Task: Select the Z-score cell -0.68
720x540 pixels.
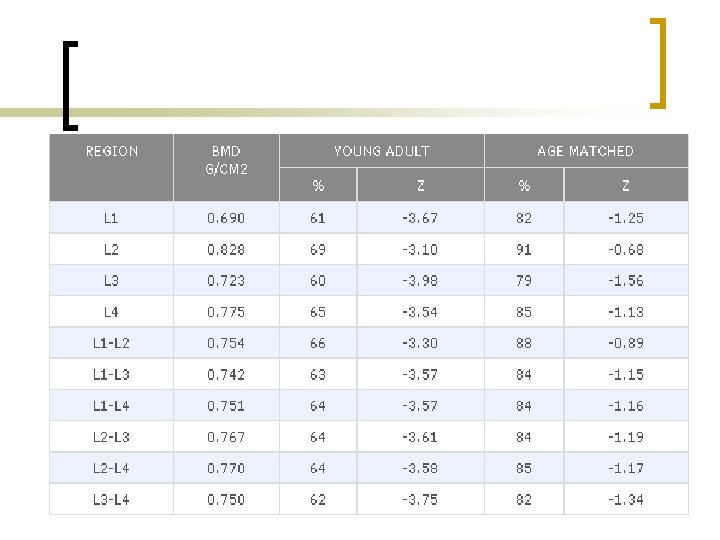Action: [x=626, y=249]
